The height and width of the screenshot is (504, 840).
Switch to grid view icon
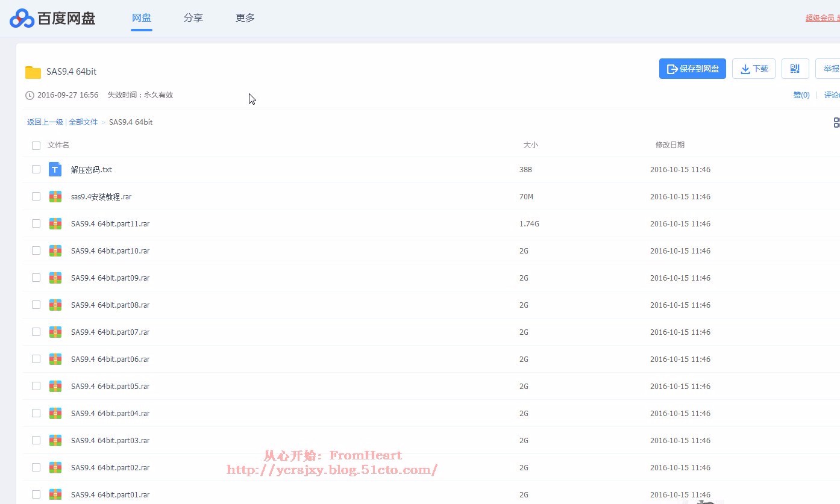pos(836,123)
